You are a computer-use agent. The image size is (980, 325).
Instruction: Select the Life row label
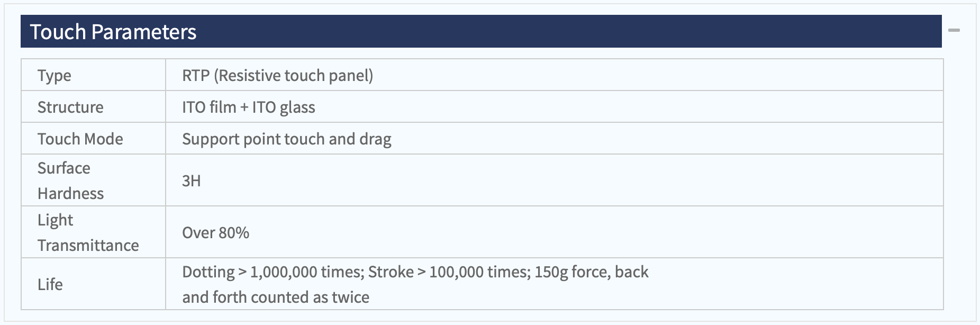[x=50, y=284]
